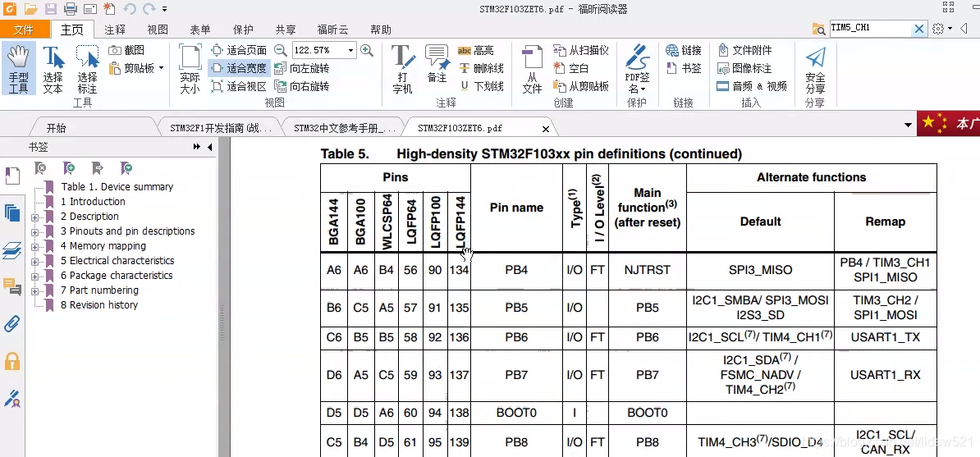Switch to the 视图 ribbon tab
980x457 pixels.
pyautogui.click(x=158, y=30)
